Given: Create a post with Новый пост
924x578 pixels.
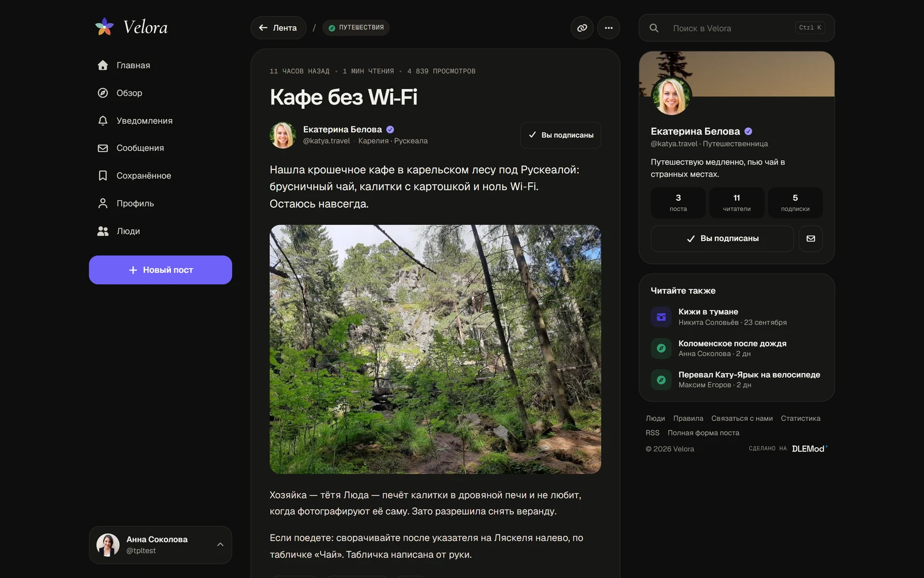Looking at the screenshot, I should [161, 270].
